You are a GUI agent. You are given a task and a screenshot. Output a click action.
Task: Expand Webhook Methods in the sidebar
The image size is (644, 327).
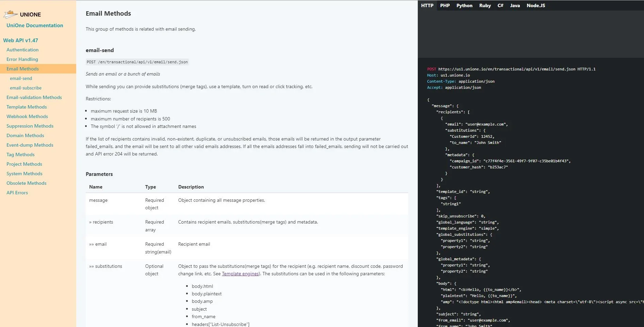tap(27, 116)
